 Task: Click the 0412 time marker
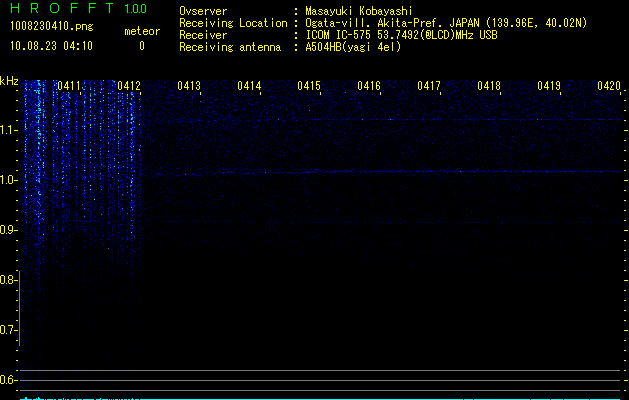click(129, 86)
